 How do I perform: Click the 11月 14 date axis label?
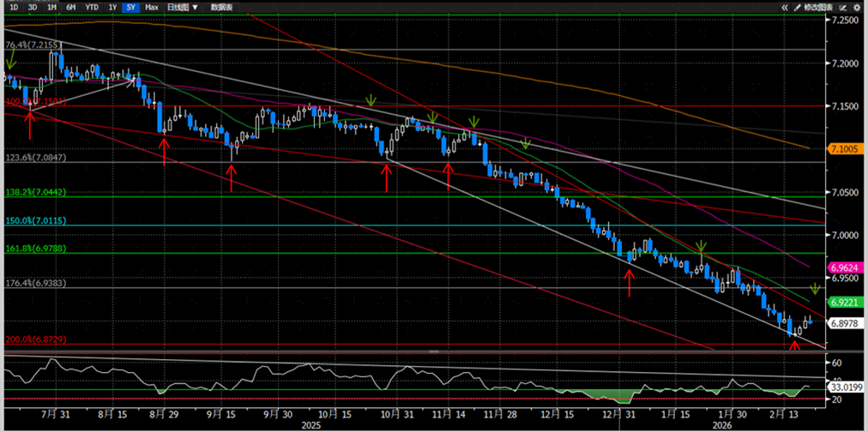[449, 413]
